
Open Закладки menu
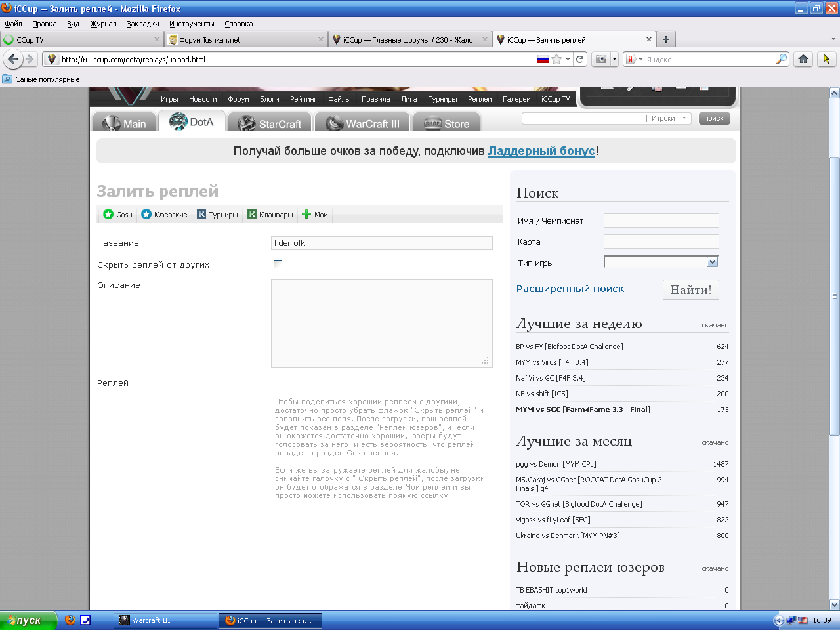[x=143, y=24]
